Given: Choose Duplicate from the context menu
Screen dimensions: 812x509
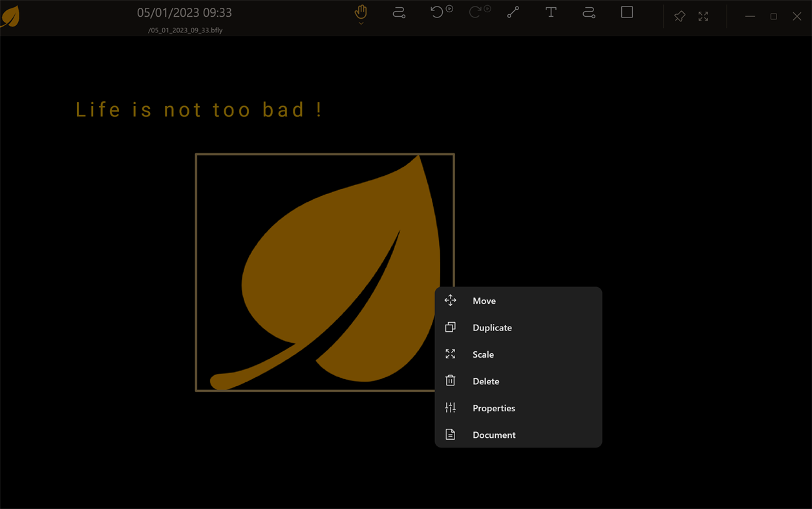Looking at the screenshot, I should pyautogui.click(x=492, y=327).
